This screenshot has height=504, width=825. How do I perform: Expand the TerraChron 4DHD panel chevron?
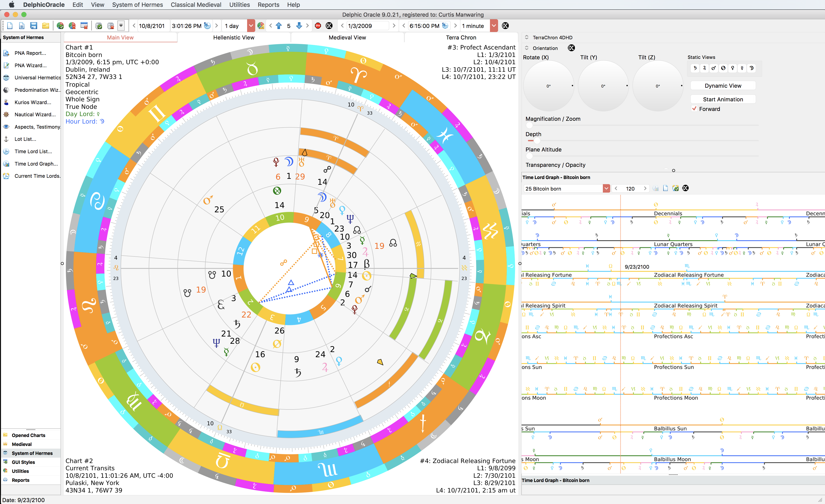pos(527,37)
